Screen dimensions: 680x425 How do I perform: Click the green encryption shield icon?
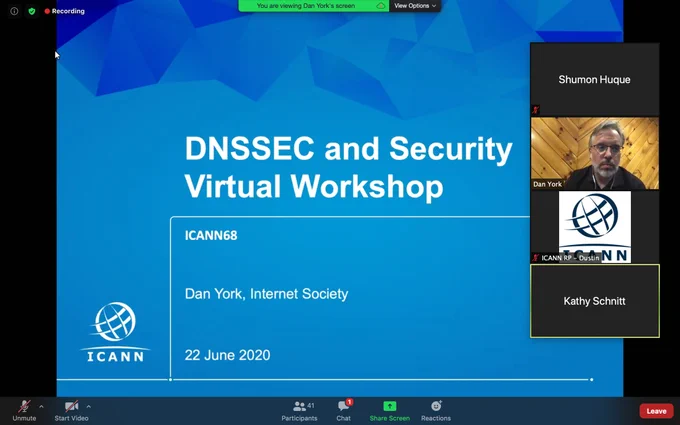coord(32,11)
